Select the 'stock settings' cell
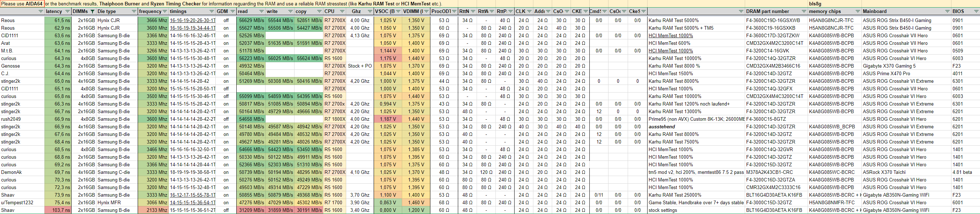The width and height of the screenshot is (980, 214). pos(696,210)
